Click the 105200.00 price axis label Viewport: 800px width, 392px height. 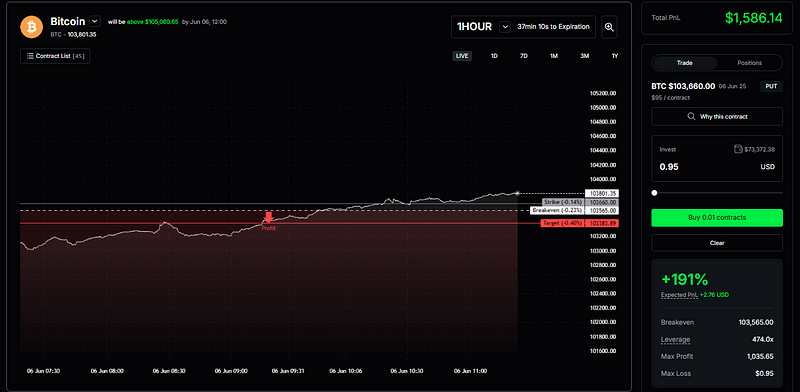click(x=603, y=93)
